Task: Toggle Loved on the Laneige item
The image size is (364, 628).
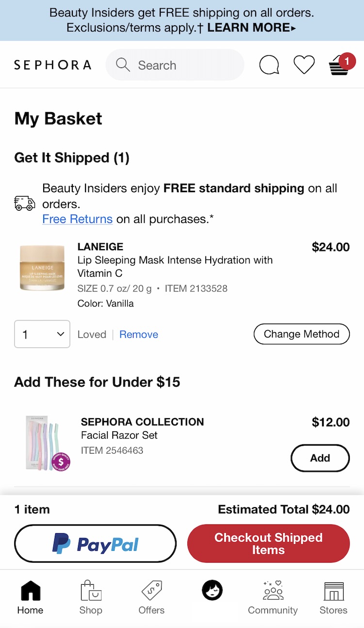Action: [x=92, y=335]
